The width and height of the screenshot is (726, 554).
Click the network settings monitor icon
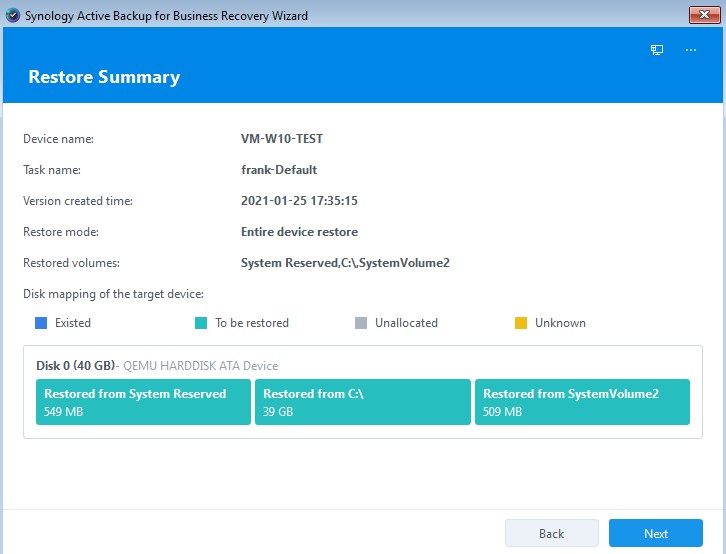(x=657, y=50)
